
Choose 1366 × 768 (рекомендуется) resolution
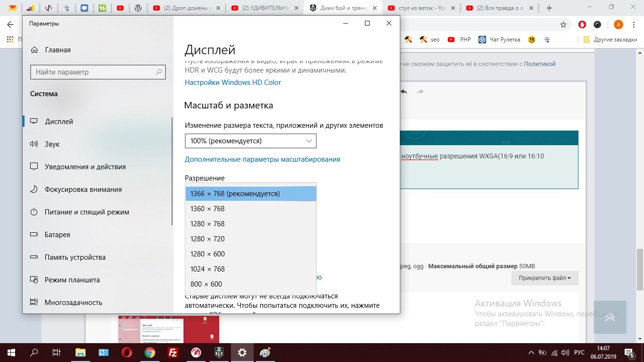pyautogui.click(x=251, y=194)
